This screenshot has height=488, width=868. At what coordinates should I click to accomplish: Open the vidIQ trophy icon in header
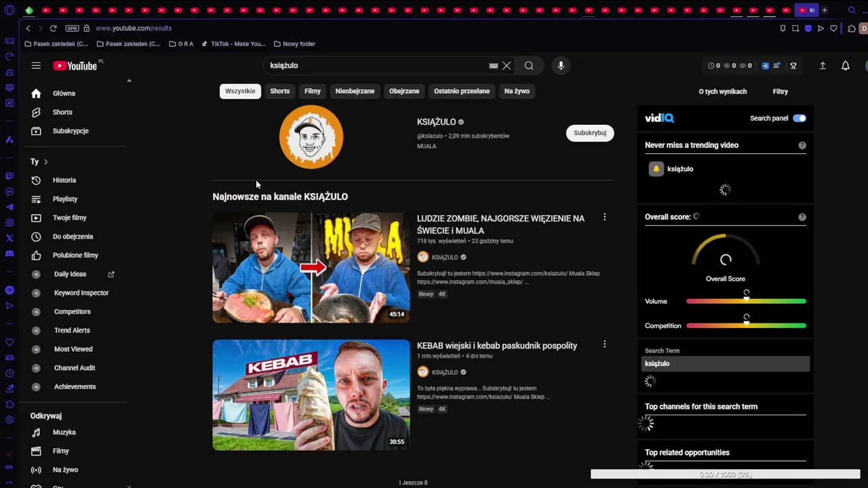(793, 66)
